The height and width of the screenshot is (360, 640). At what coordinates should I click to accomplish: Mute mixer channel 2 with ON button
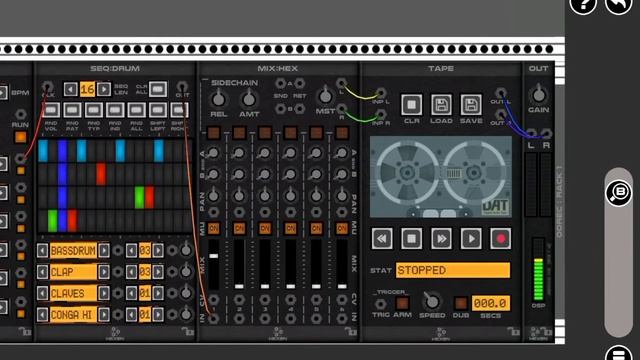[x=239, y=229]
